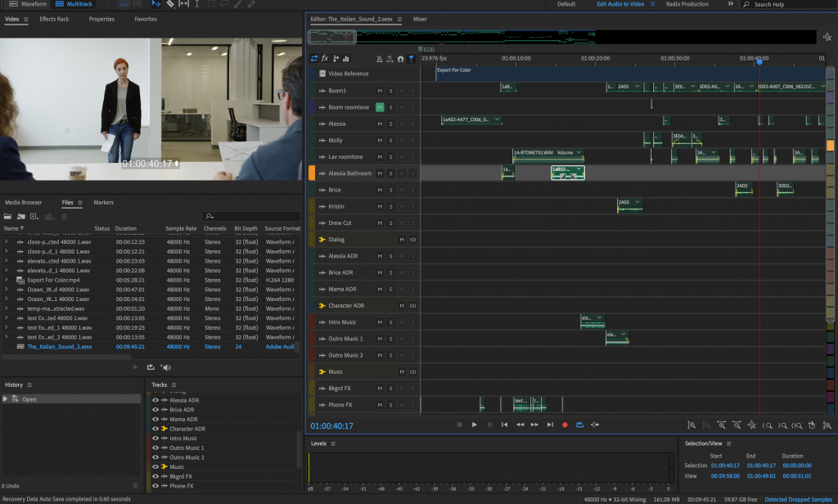Viewport: 838px width, 504px height.
Task: Mute the Dialog bus track
Action: 401,240
